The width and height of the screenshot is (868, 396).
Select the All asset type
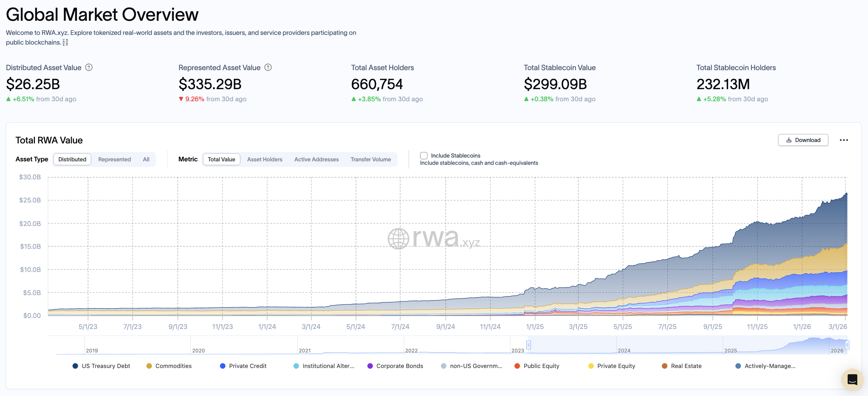[x=146, y=159]
